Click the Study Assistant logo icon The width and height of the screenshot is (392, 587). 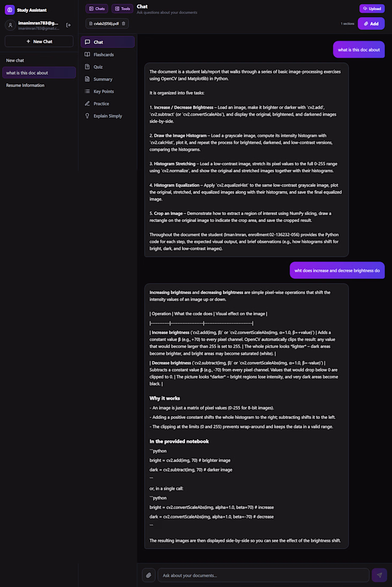(10, 10)
